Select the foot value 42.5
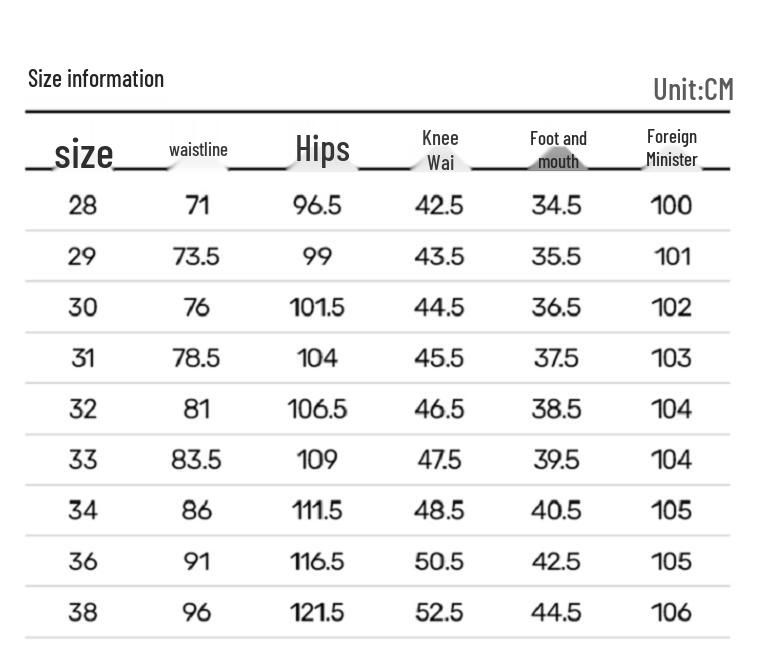Viewport: 763px width, 654px height. pyautogui.click(x=556, y=562)
